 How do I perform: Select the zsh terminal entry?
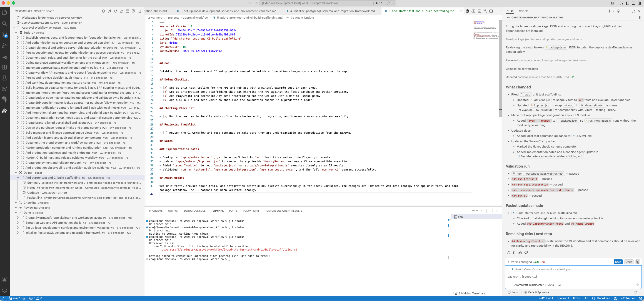[x=477, y=217]
